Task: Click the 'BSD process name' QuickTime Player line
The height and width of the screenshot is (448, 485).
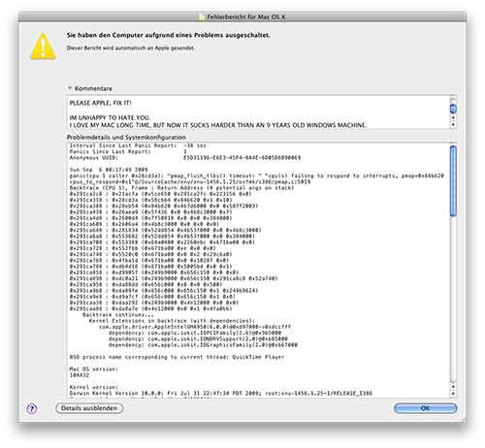Action: click(178, 357)
